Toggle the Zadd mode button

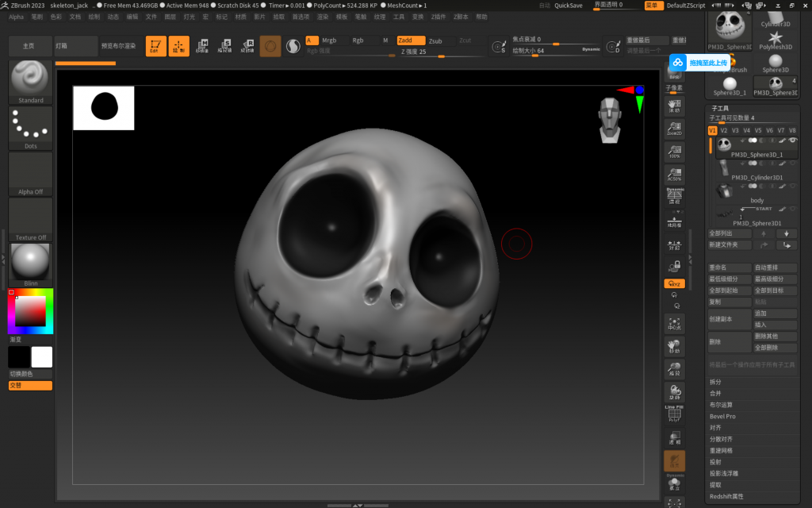tap(411, 40)
